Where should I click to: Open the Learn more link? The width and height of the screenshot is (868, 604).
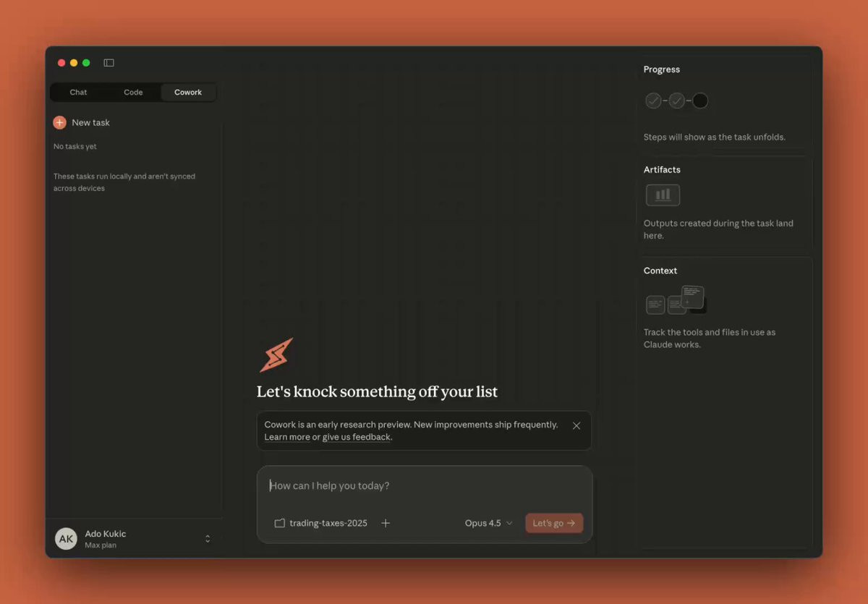pos(287,437)
